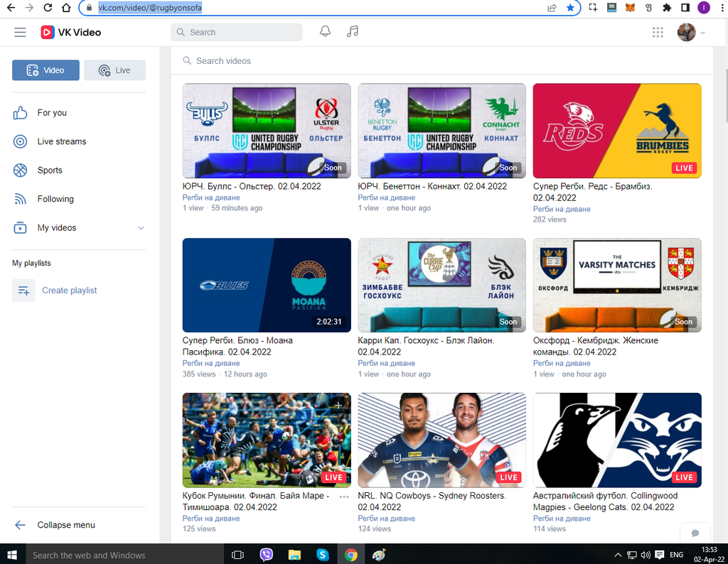Viewport: 728px width, 564px height.
Task: Switch to Chrome in the taskbar
Action: point(351,555)
